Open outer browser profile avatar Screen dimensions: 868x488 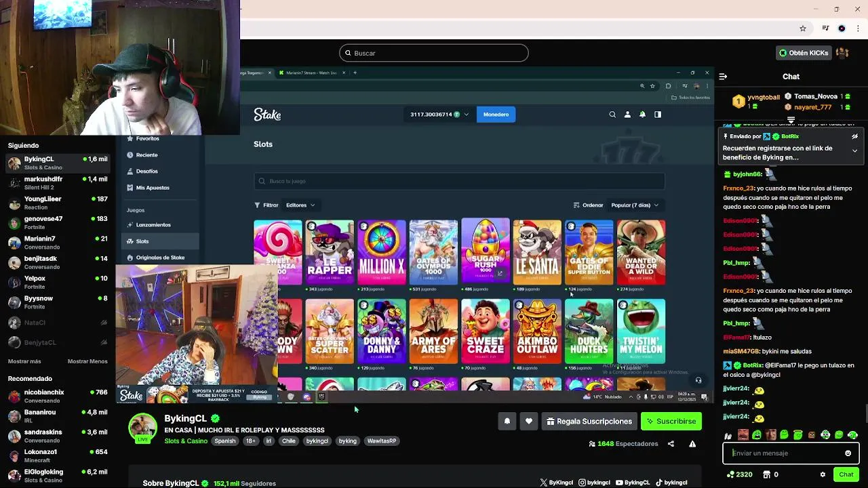(842, 28)
